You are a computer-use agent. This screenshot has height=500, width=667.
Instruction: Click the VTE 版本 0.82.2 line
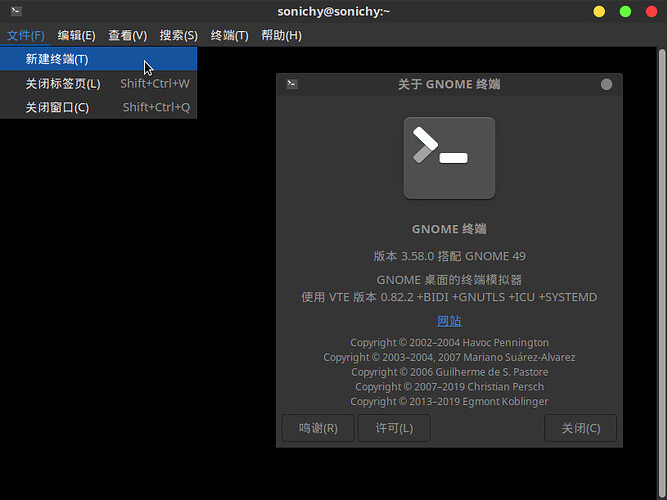point(449,297)
